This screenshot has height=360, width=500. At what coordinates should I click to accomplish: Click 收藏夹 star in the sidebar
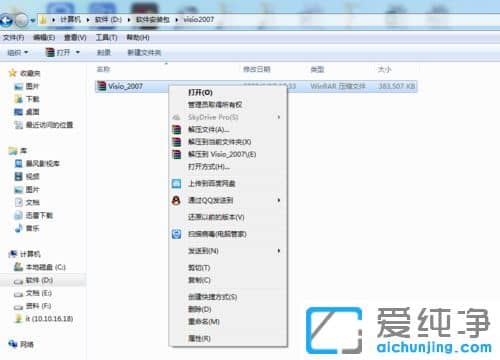pyautogui.click(x=24, y=73)
